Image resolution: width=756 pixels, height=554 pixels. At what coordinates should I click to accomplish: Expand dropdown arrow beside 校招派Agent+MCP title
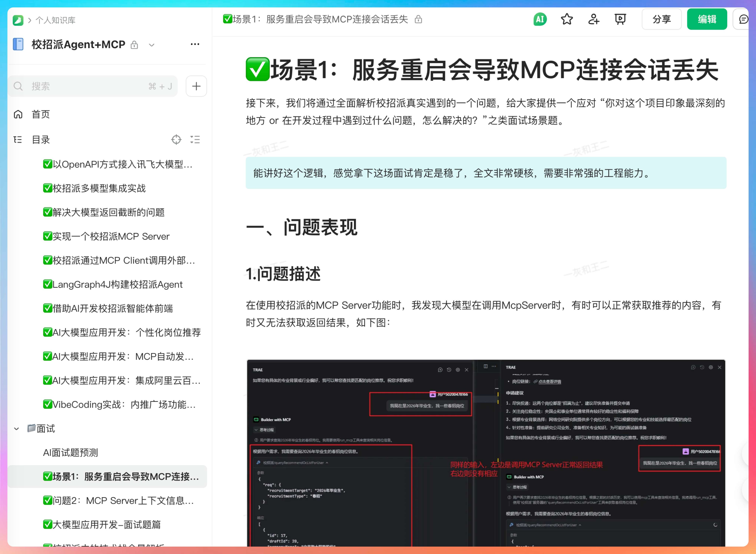click(152, 45)
